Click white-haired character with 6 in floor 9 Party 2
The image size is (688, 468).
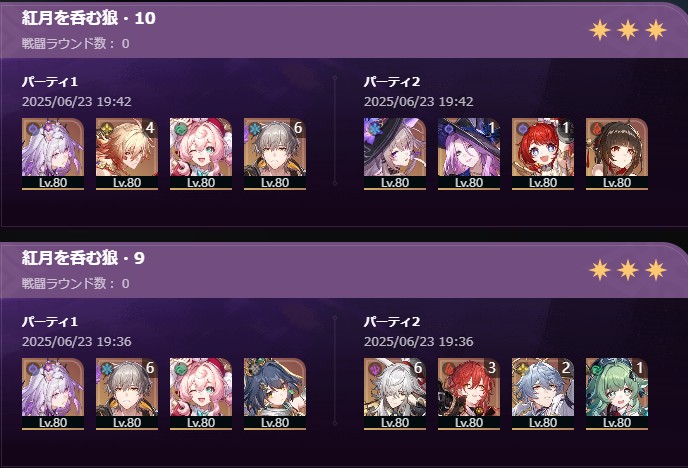point(395,393)
